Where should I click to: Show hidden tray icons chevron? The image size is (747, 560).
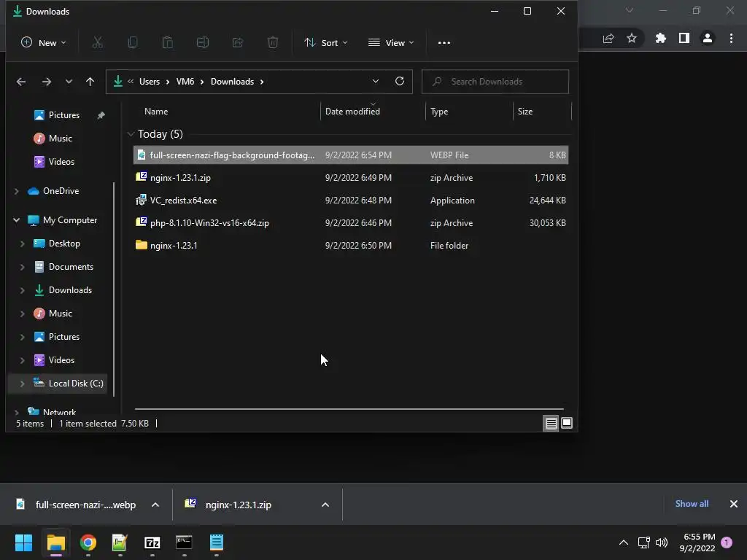point(623,542)
